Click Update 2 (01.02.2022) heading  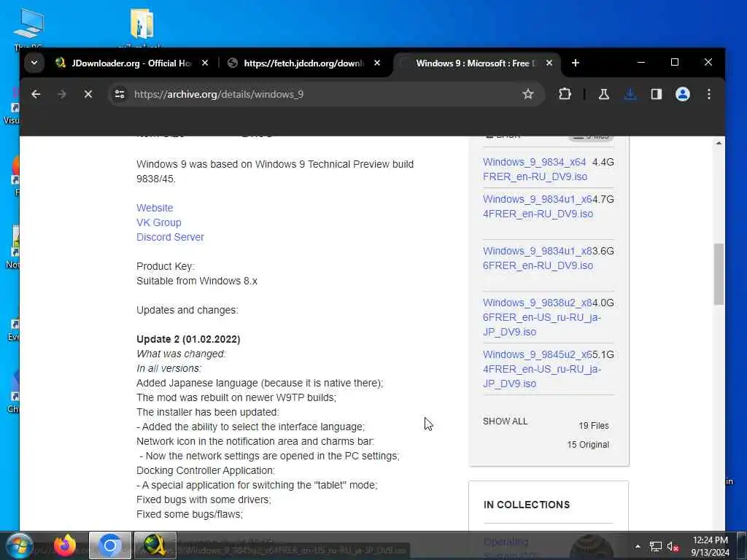(x=188, y=339)
